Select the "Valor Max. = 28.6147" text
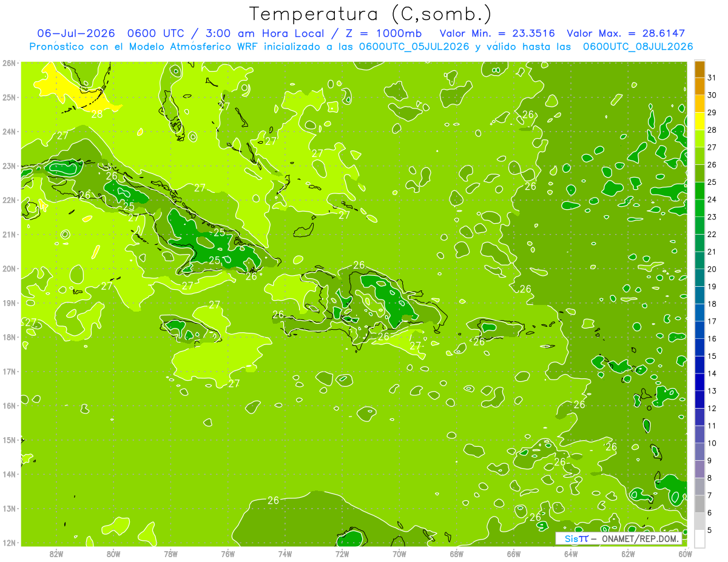 625,33
